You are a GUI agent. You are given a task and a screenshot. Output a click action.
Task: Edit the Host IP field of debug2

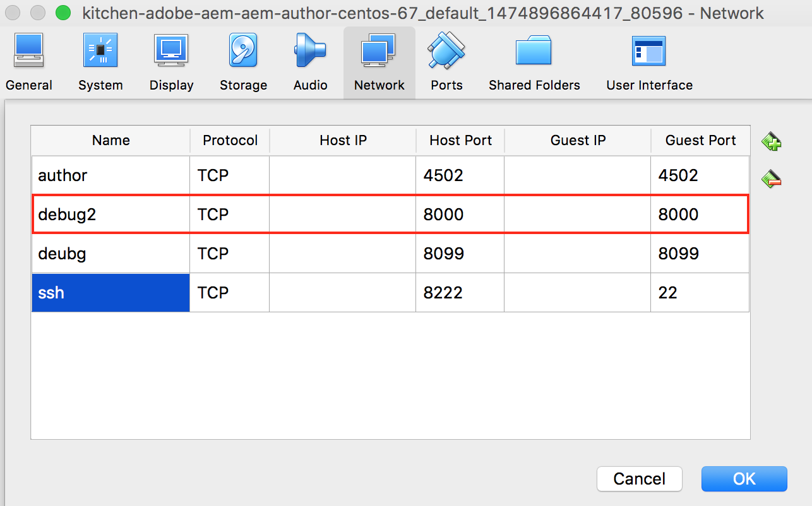(342, 215)
